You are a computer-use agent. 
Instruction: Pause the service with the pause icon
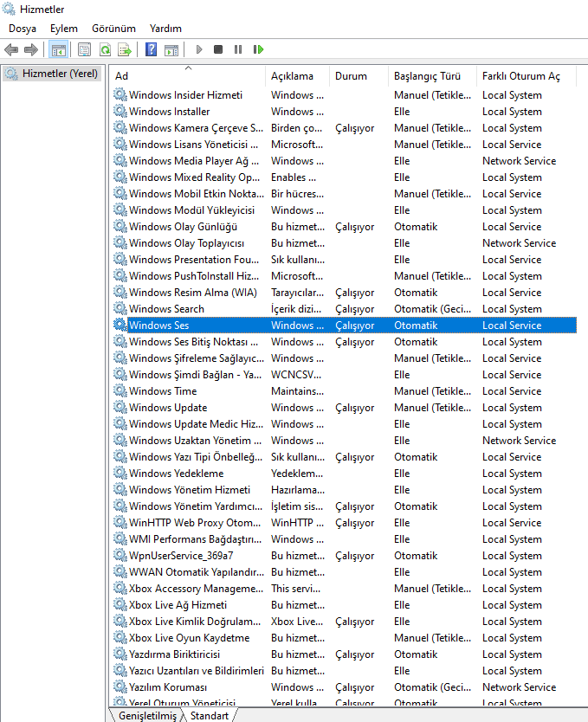click(238, 49)
